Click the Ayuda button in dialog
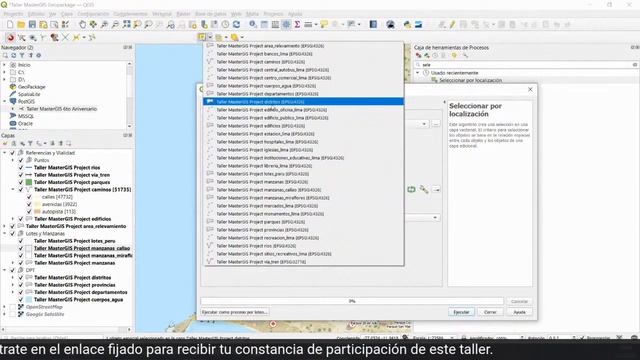 (519, 312)
